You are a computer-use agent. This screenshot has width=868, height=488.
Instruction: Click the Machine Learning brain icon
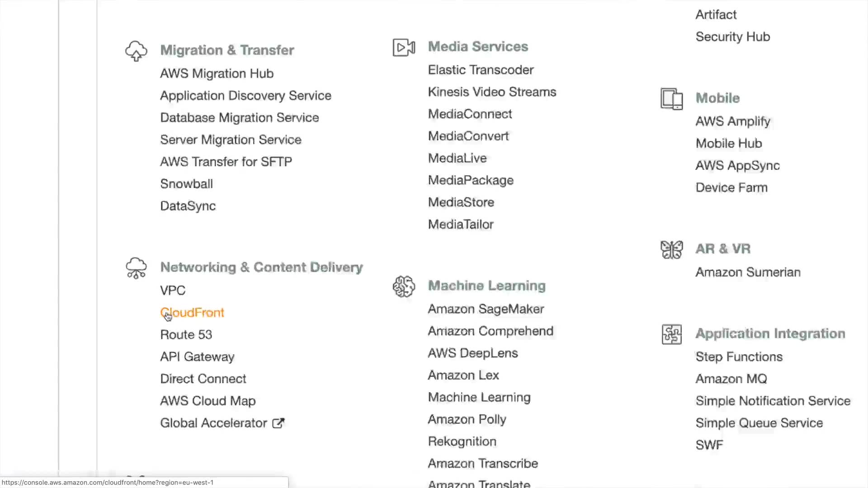point(404,286)
